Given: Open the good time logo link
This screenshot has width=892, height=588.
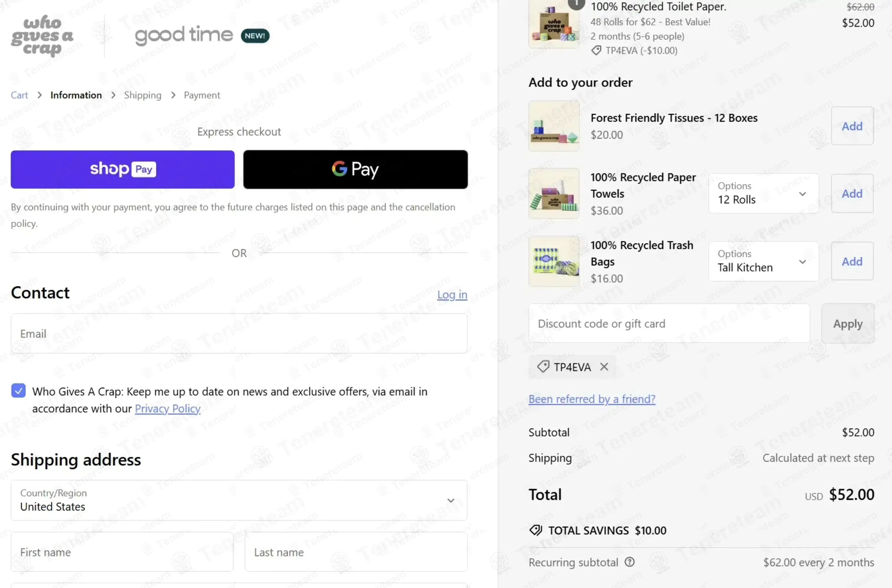Looking at the screenshot, I should [x=184, y=35].
